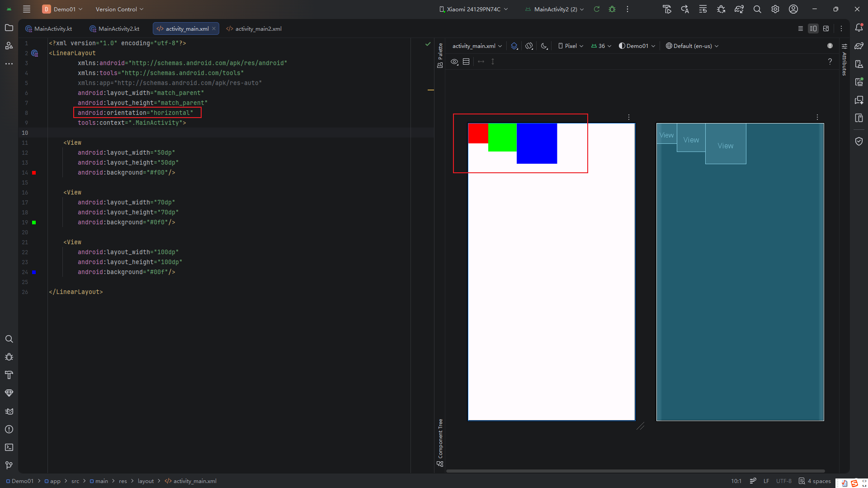Image resolution: width=868 pixels, height=488 pixels.
Task: Click the Rerun app refresh icon
Action: pos(597,9)
